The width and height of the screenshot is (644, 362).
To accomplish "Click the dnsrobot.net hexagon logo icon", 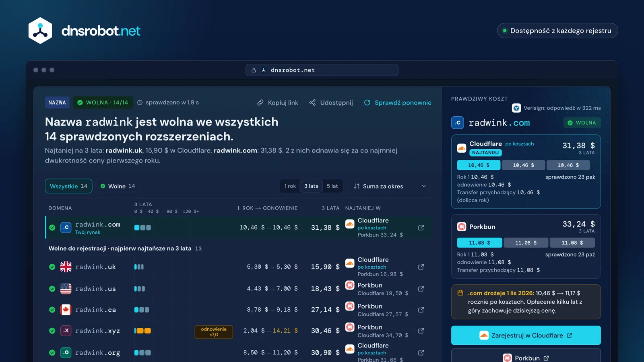I will [40, 31].
